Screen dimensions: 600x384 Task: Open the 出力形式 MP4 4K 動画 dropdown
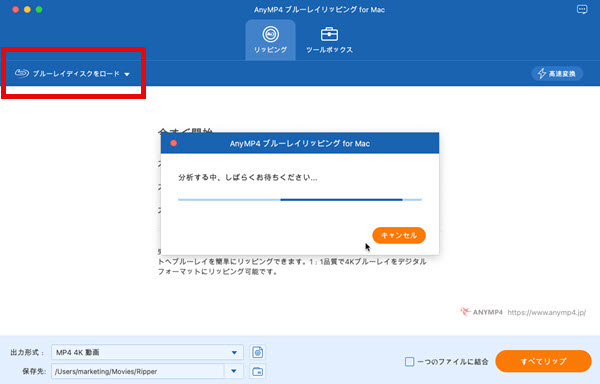(x=147, y=352)
